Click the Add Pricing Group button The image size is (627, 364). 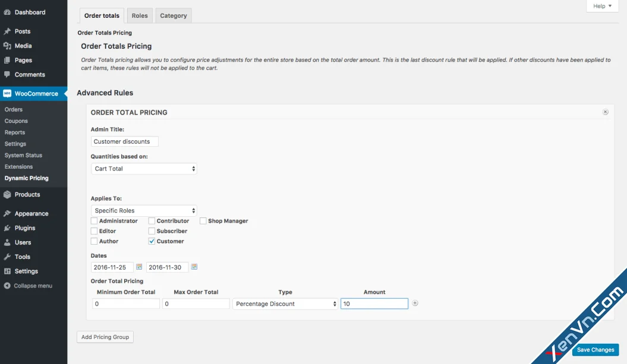(105, 337)
